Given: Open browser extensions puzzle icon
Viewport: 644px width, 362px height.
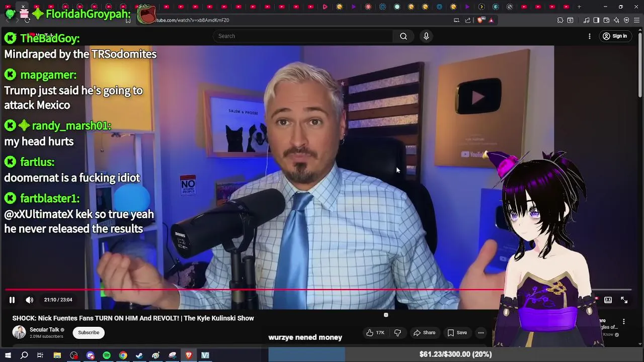Looking at the screenshot, I should tap(560, 20).
